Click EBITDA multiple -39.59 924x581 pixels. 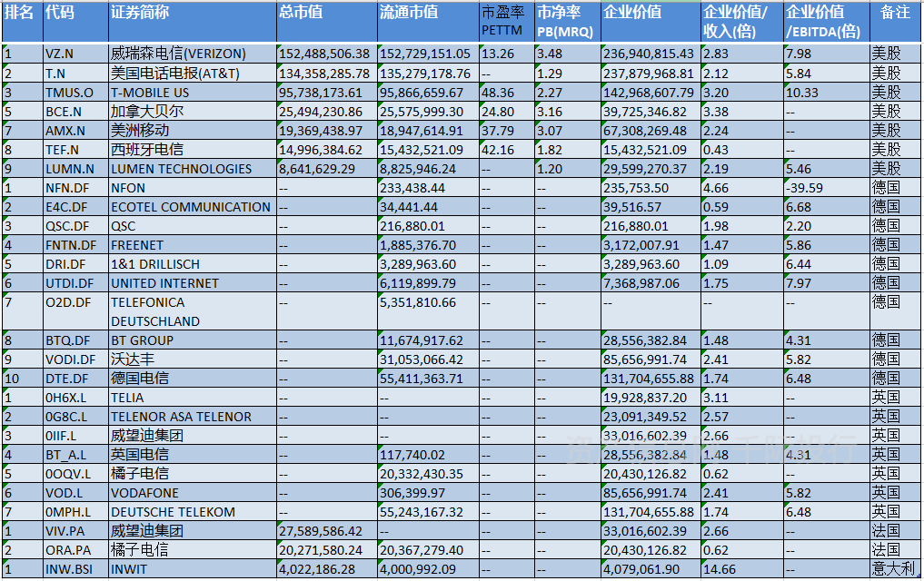click(827, 188)
